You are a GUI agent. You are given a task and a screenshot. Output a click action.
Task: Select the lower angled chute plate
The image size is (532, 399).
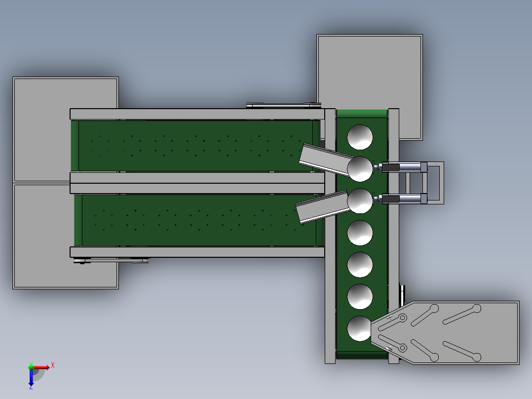(x=322, y=207)
